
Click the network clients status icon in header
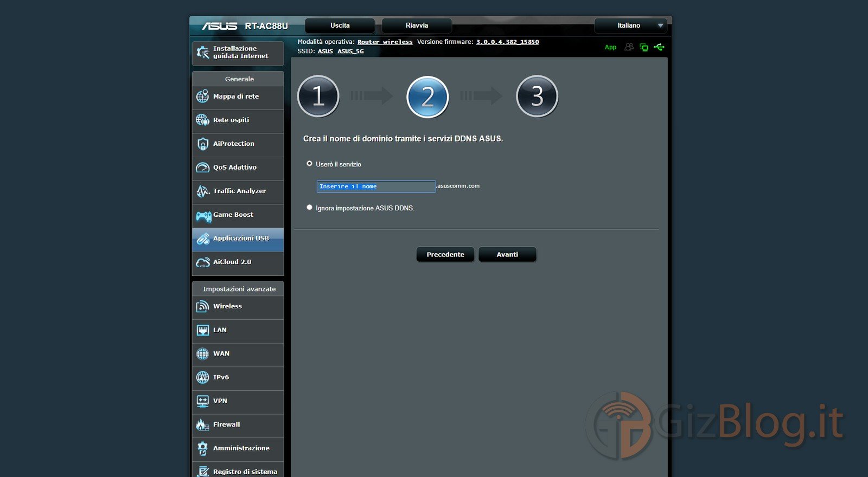[644, 47]
